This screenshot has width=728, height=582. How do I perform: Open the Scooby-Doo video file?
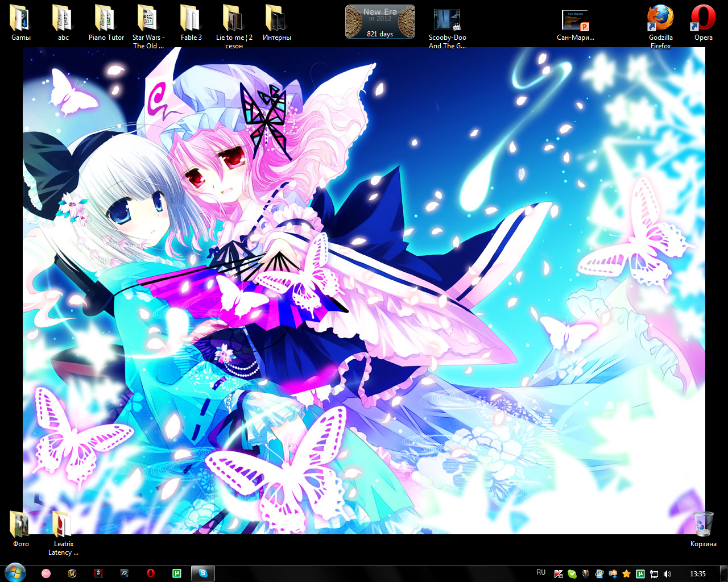click(x=447, y=28)
